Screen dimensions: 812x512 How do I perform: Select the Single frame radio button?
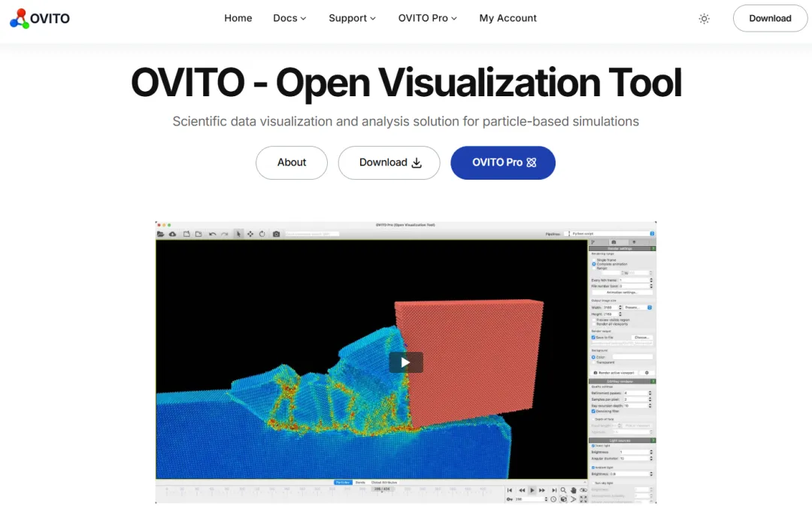click(594, 260)
